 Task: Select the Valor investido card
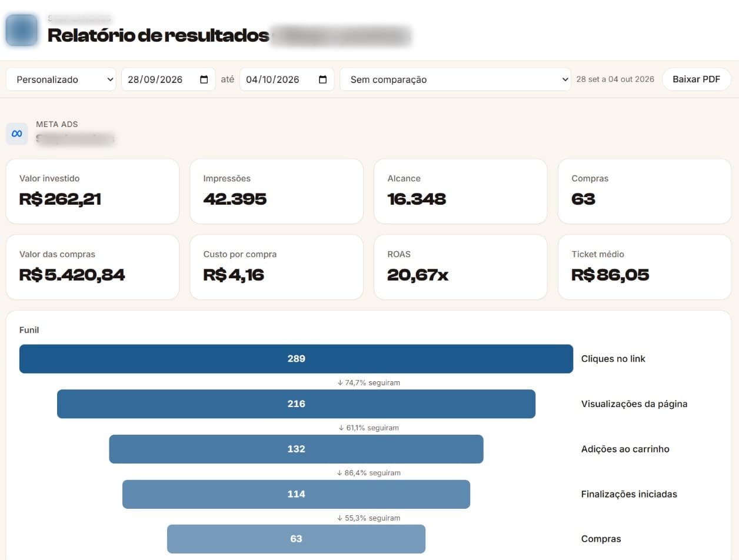[92, 191]
